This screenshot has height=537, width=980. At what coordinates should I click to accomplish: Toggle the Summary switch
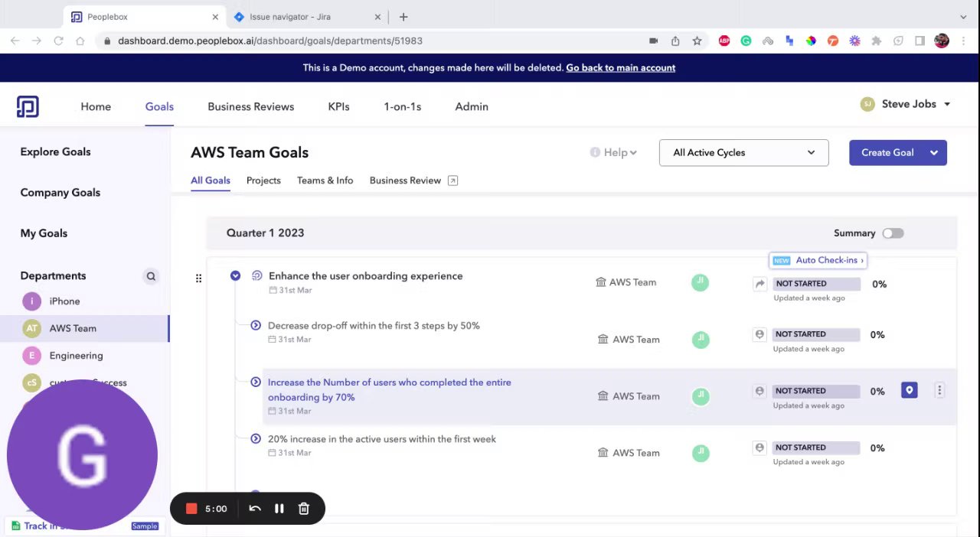tap(893, 233)
